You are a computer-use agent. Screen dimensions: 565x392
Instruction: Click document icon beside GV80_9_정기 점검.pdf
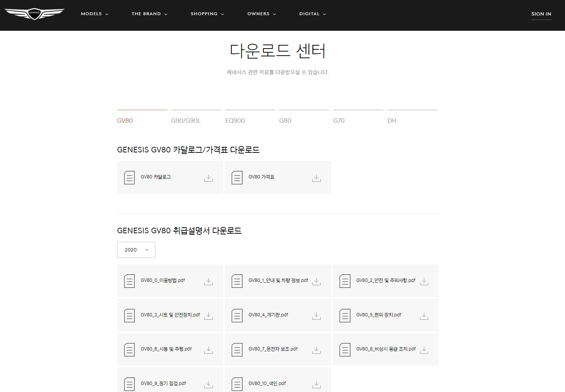[x=129, y=384]
